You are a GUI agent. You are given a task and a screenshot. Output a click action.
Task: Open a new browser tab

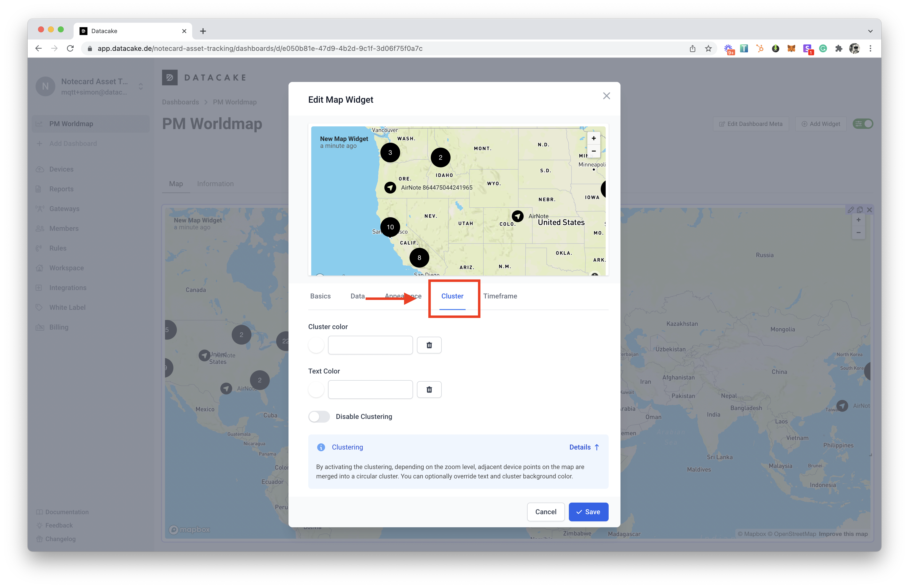[x=203, y=31]
